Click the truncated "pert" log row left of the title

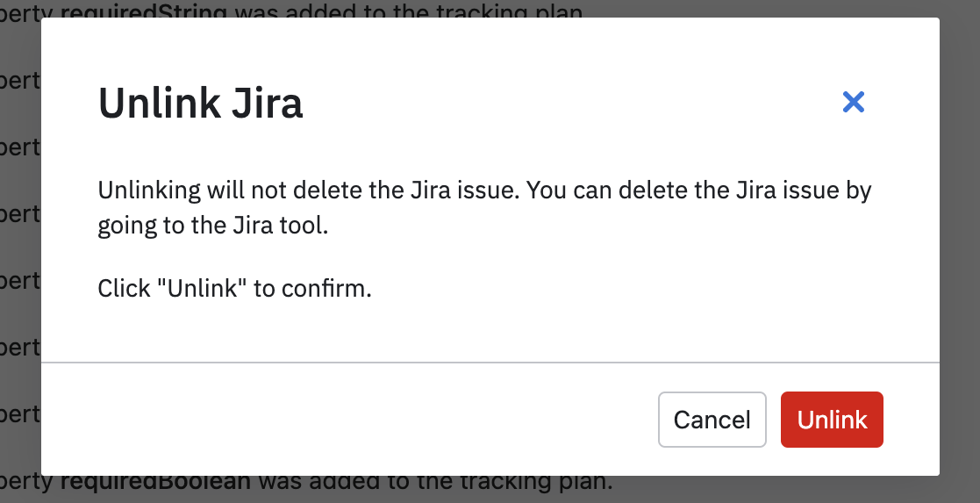point(20,81)
